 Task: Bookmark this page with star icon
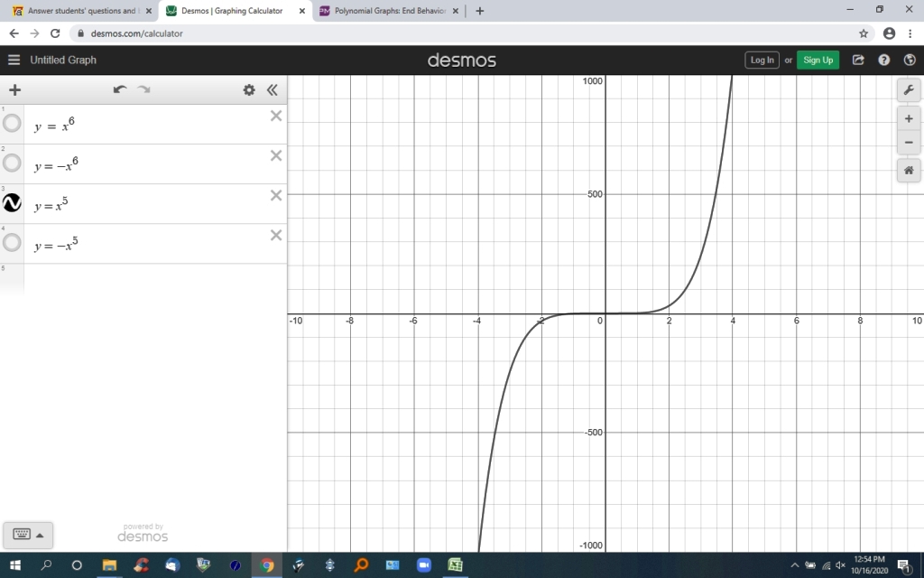(x=864, y=33)
